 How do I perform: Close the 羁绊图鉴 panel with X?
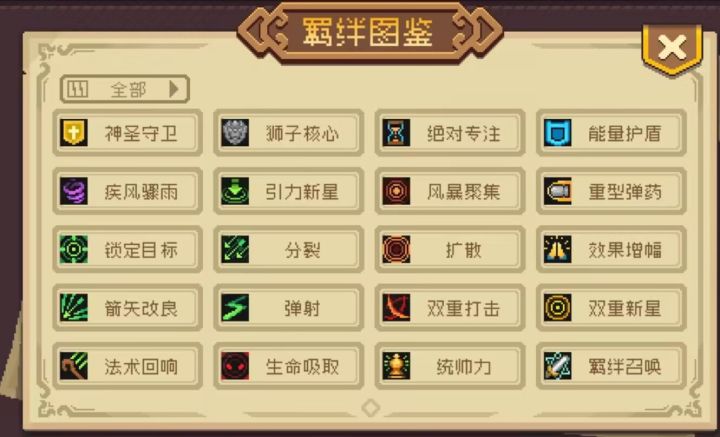(672, 47)
